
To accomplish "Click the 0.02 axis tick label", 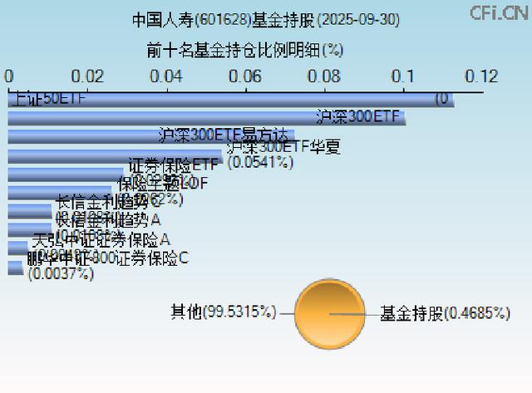I will (87, 76).
